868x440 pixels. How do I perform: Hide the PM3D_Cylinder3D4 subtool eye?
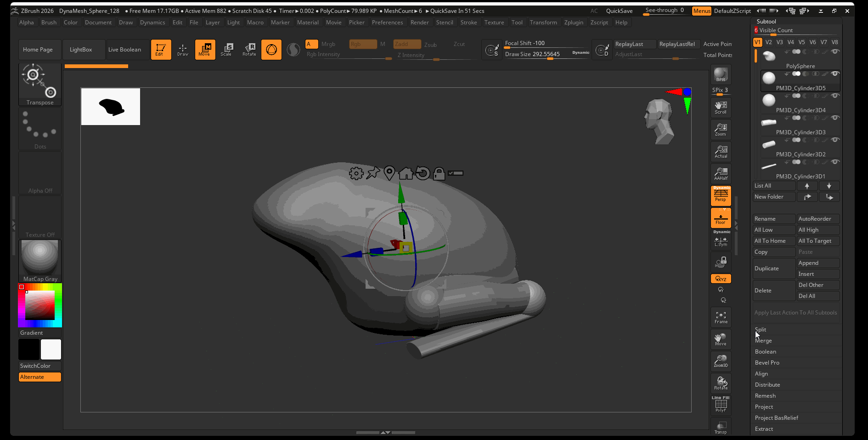pos(835,96)
